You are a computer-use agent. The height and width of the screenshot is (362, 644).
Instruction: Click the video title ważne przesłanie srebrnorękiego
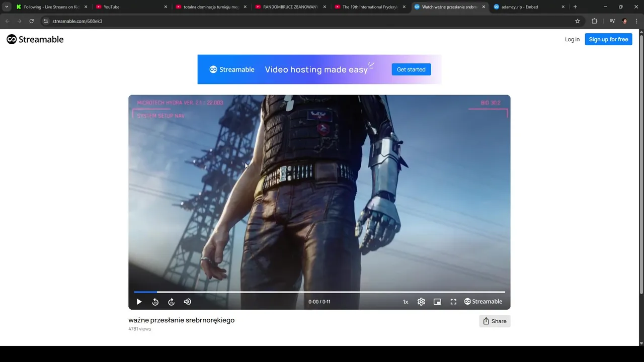point(182,320)
